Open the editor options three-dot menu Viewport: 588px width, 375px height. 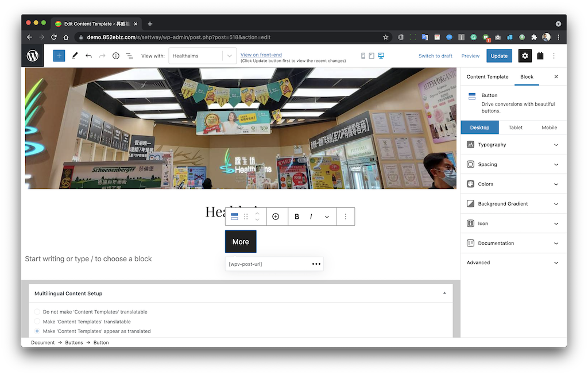[554, 56]
